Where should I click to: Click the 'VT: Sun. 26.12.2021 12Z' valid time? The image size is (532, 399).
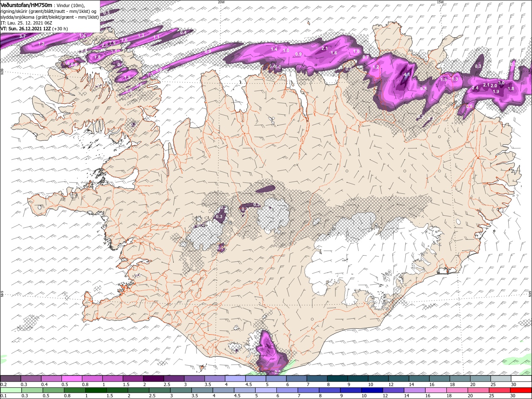[x=26, y=29]
